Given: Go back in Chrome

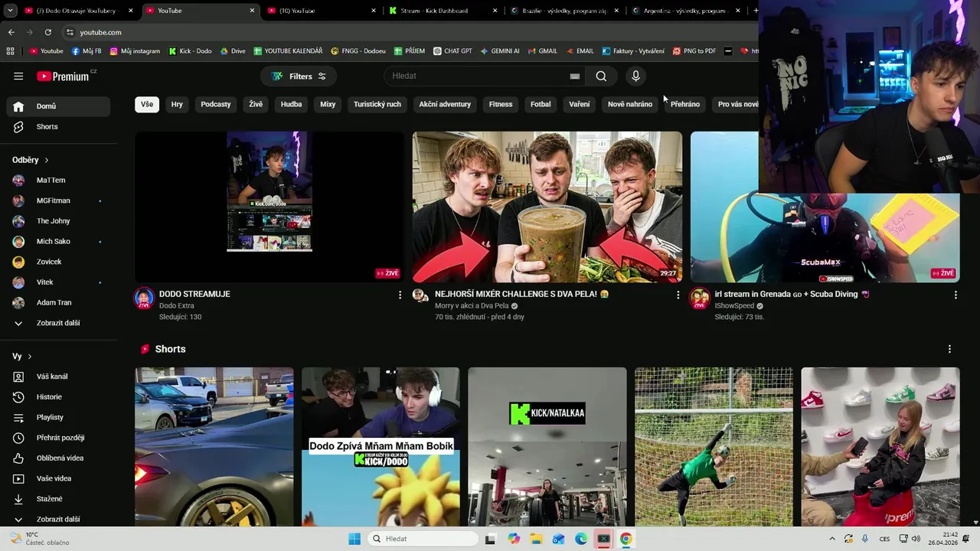Looking at the screenshot, I should point(11,32).
